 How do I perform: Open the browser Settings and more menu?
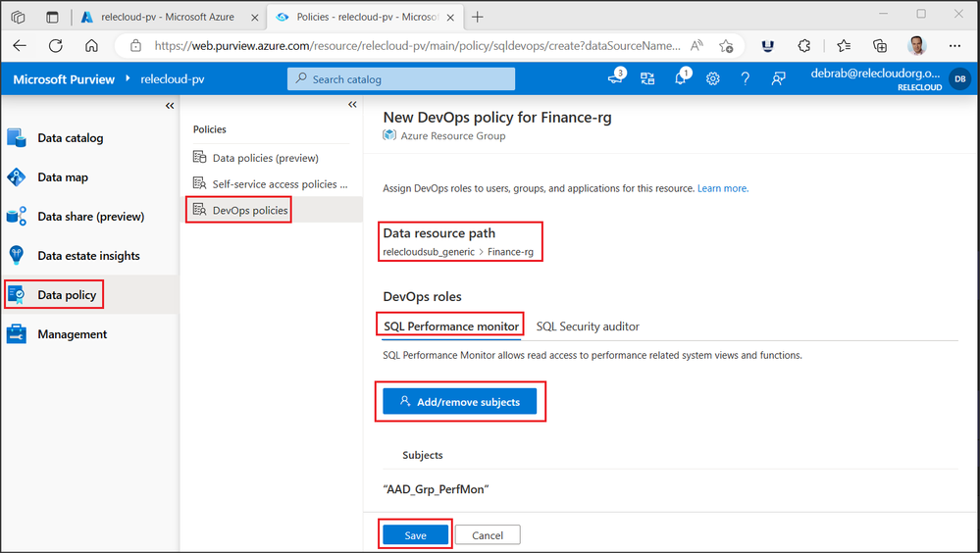[955, 45]
